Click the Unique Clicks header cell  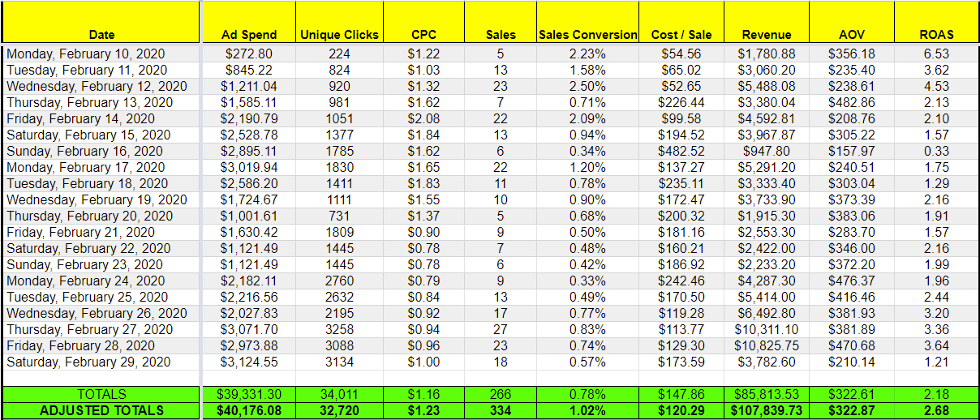click(339, 23)
